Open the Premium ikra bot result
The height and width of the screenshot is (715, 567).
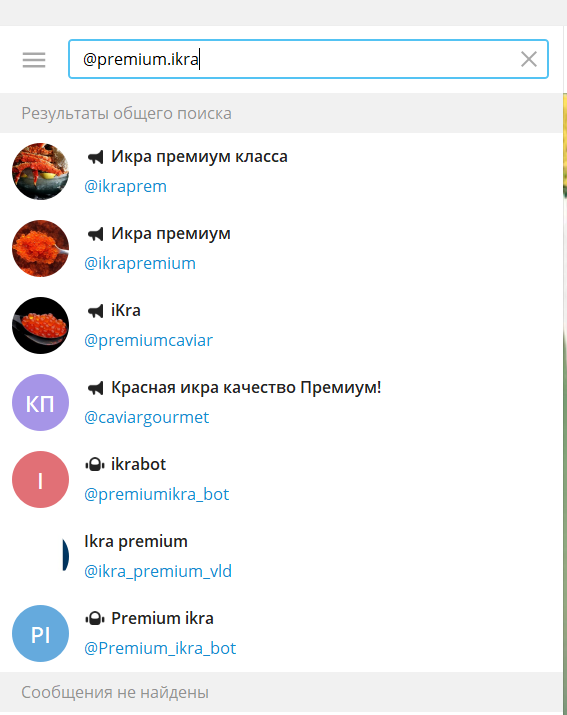pyautogui.click(x=281, y=634)
